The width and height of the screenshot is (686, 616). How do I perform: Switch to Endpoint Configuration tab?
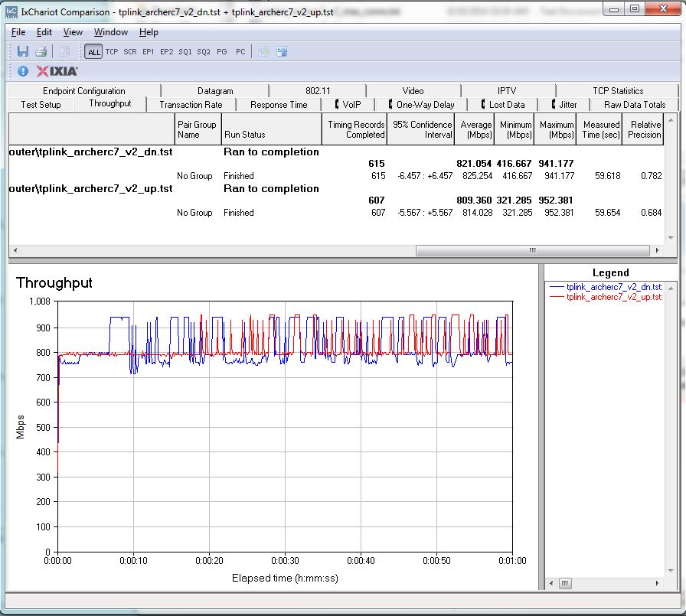(84, 91)
